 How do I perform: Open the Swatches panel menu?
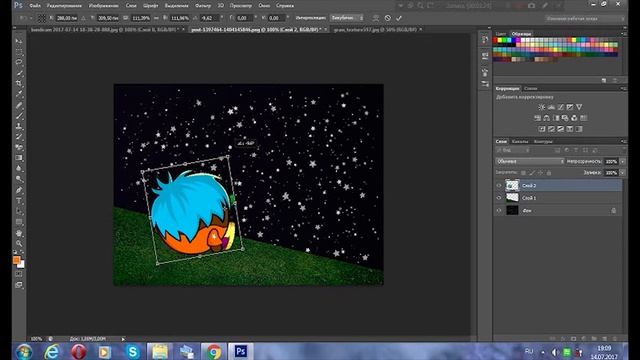click(623, 33)
